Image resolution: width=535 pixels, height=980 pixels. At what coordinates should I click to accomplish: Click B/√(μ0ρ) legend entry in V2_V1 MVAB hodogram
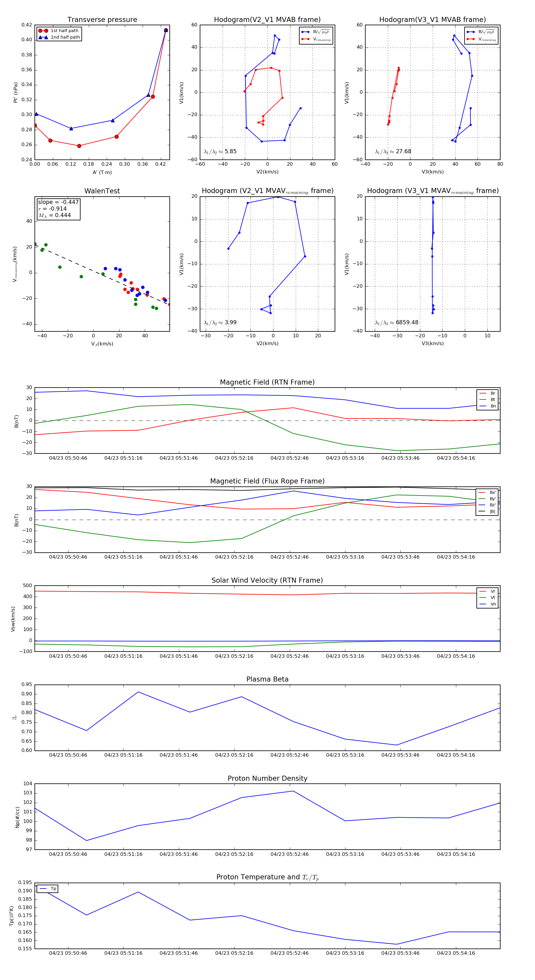tap(316, 32)
